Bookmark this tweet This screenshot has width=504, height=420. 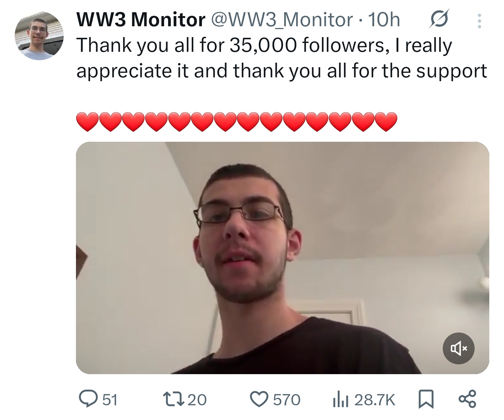(426, 400)
